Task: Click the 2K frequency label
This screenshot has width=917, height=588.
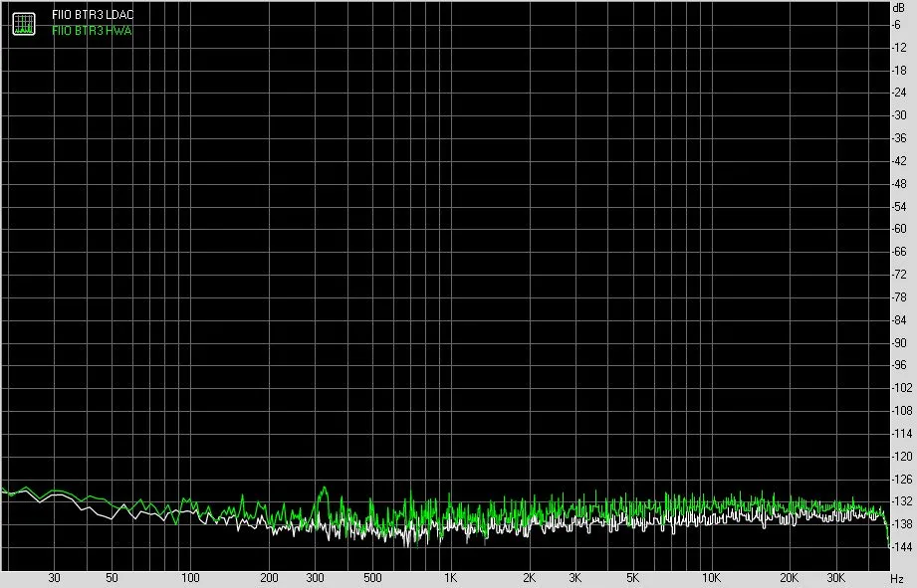Action: pos(530,578)
